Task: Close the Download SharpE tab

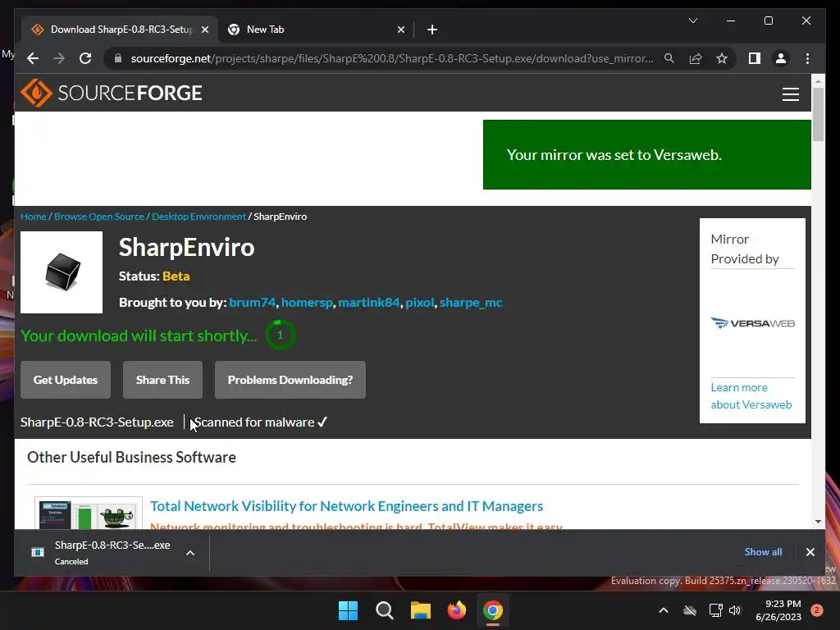Action: (x=204, y=30)
